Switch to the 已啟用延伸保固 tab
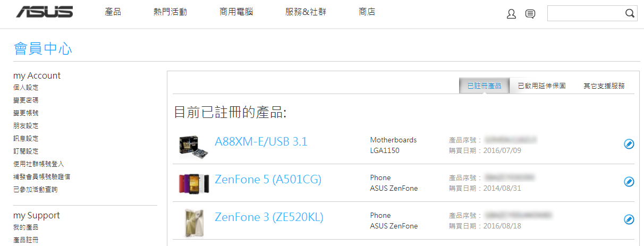Image resolution: width=644 pixels, height=246 pixels. coord(541,86)
